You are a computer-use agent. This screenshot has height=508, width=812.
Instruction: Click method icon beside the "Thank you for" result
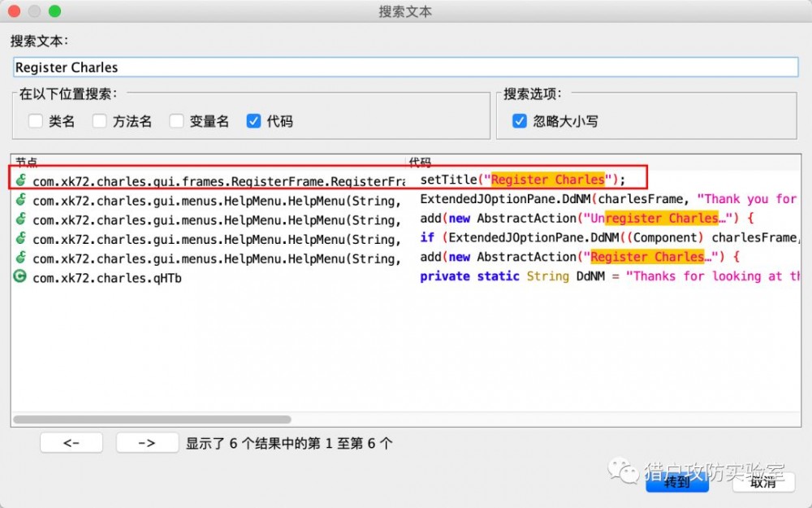tap(21, 200)
